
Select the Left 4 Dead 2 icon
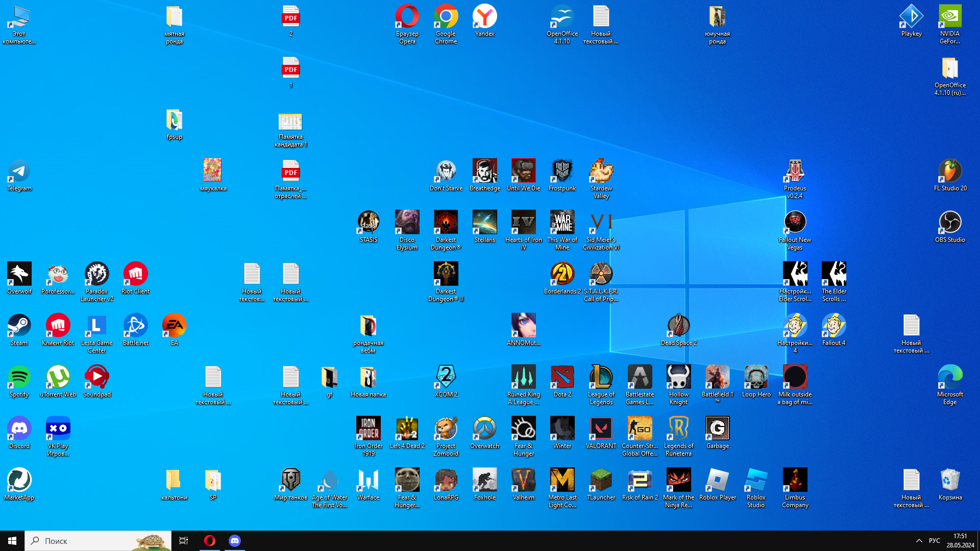(x=407, y=433)
